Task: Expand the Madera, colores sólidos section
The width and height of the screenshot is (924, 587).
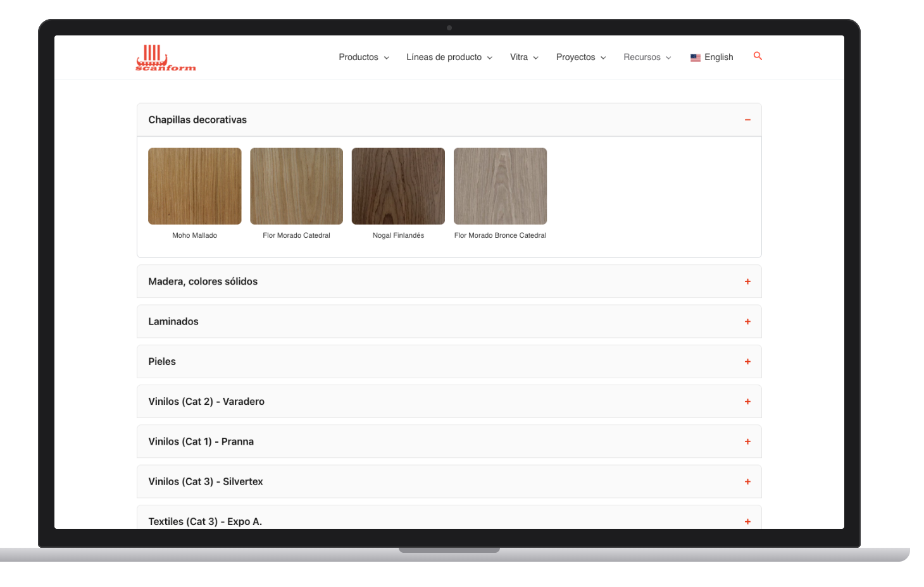Action: [449, 281]
